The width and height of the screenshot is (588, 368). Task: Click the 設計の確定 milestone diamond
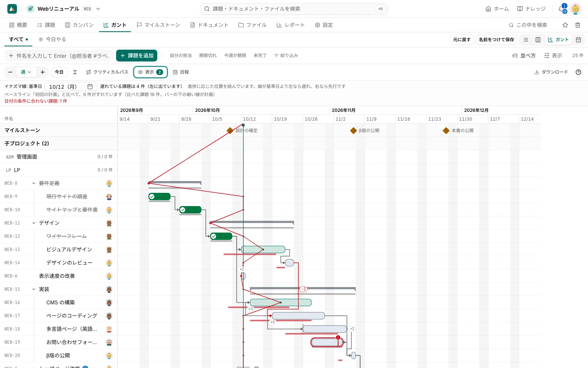click(230, 131)
